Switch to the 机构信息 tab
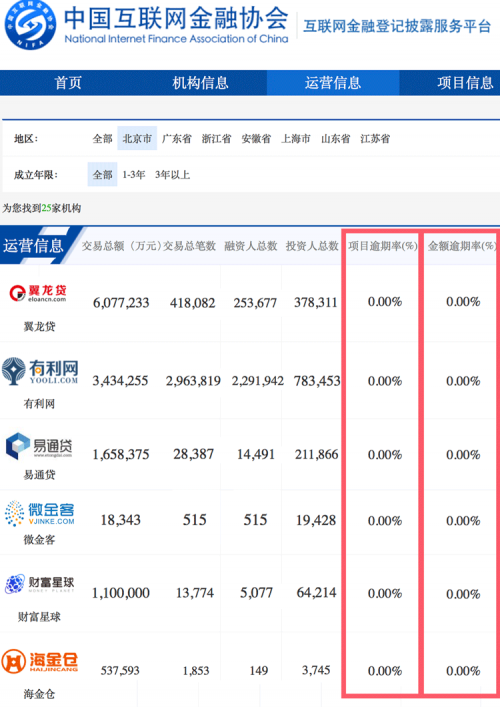500x707 pixels. point(200,83)
